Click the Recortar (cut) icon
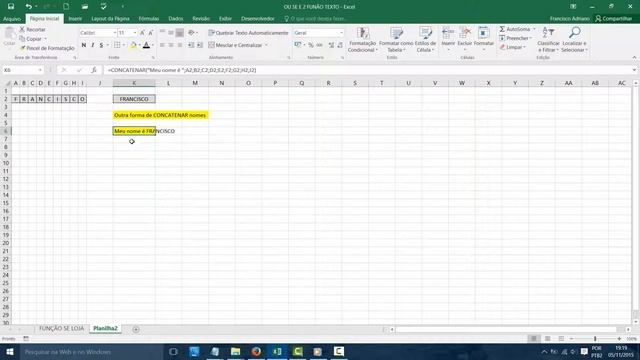 (x=22, y=29)
